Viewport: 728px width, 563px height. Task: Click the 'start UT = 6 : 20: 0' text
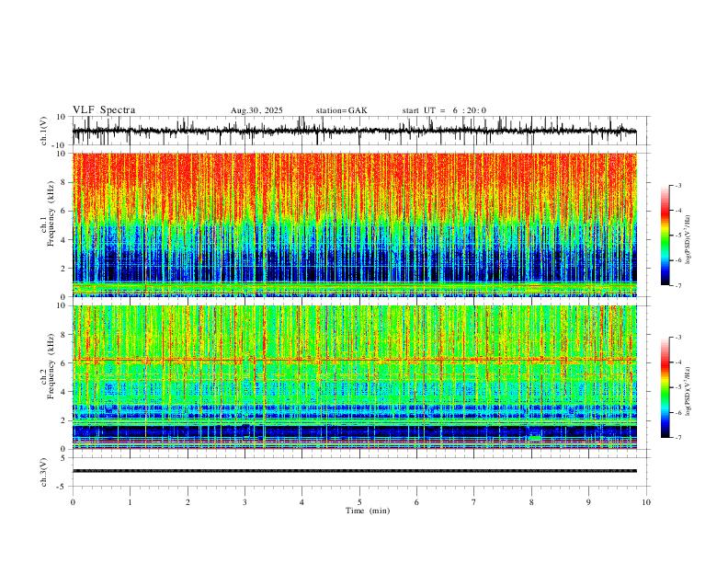coord(444,110)
